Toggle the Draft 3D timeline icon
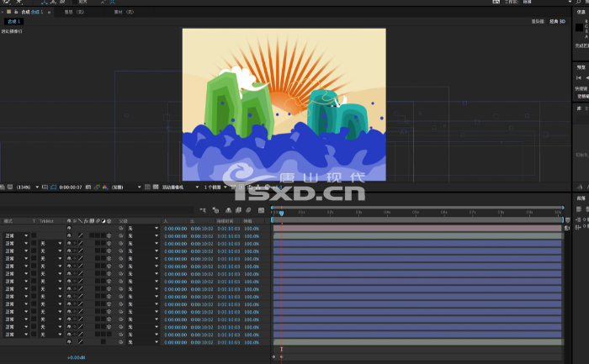The height and width of the screenshot is (364, 589). click(215, 210)
